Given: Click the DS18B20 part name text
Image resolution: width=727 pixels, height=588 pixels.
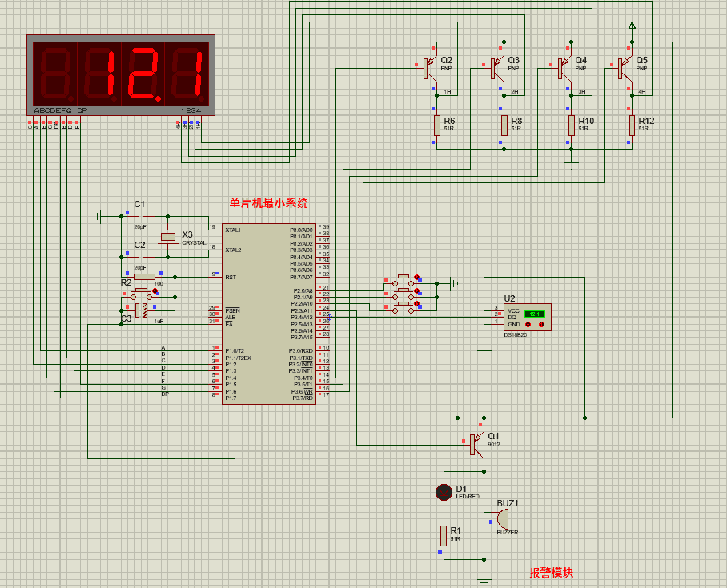Looking at the screenshot, I should (516, 334).
